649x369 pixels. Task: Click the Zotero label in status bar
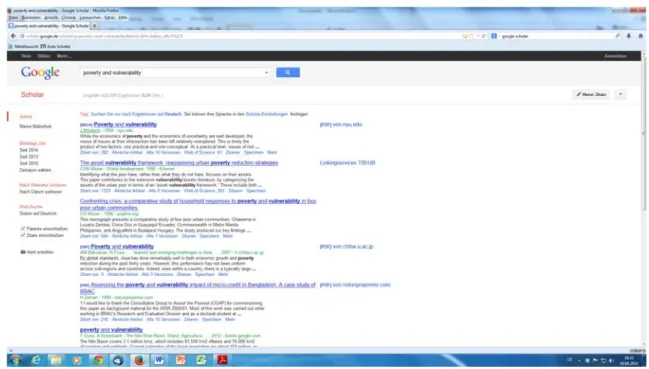[637, 351]
